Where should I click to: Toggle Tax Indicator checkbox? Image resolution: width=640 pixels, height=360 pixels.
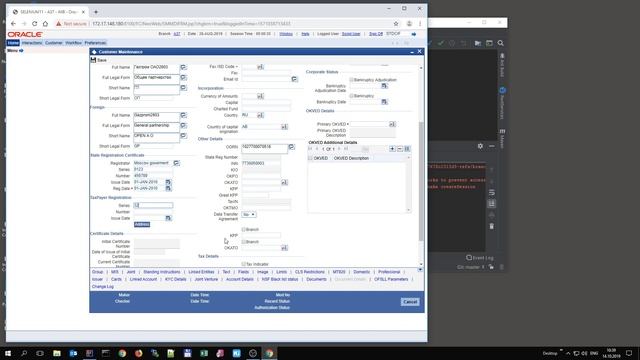point(244,264)
